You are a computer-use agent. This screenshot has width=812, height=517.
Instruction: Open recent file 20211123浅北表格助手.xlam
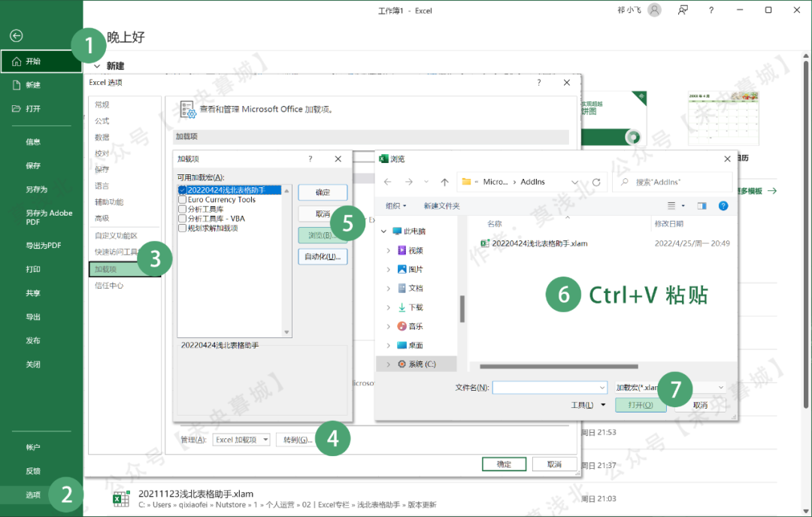coord(287,498)
